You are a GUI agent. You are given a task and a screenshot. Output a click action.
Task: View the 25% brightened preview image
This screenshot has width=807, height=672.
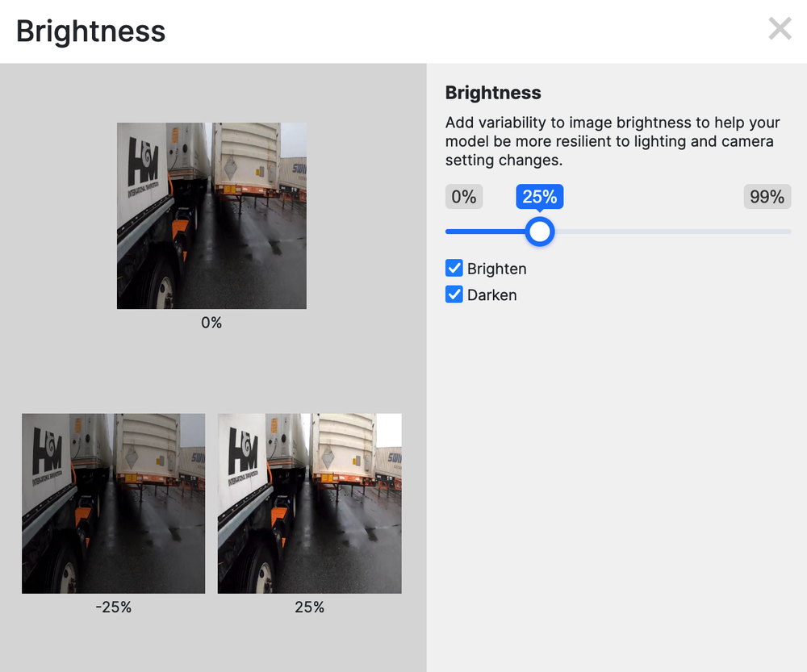[x=309, y=503]
